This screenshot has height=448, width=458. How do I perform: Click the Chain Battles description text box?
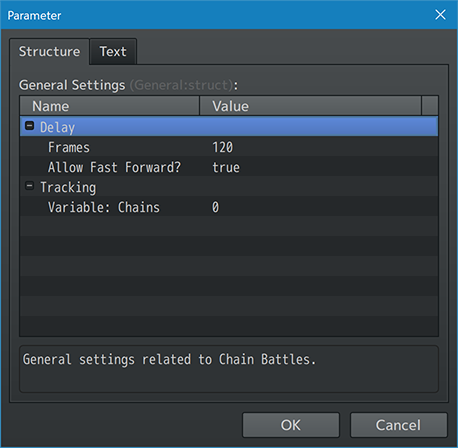click(x=229, y=369)
